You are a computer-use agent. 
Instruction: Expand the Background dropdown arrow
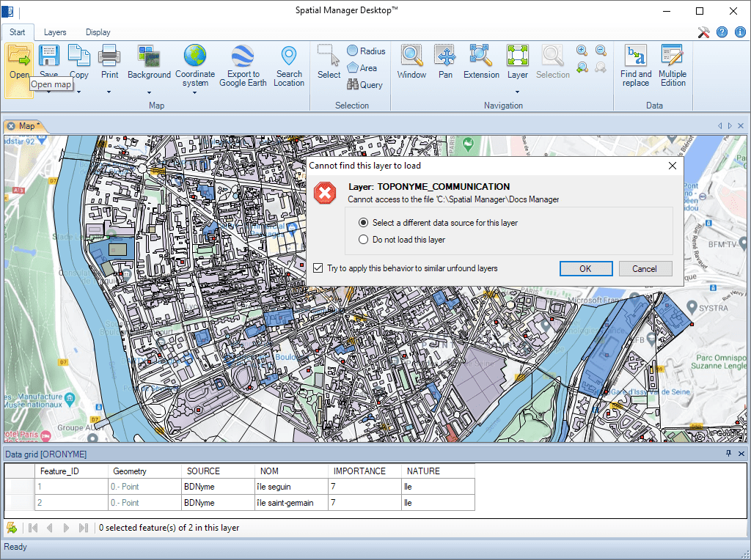pyautogui.click(x=149, y=92)
